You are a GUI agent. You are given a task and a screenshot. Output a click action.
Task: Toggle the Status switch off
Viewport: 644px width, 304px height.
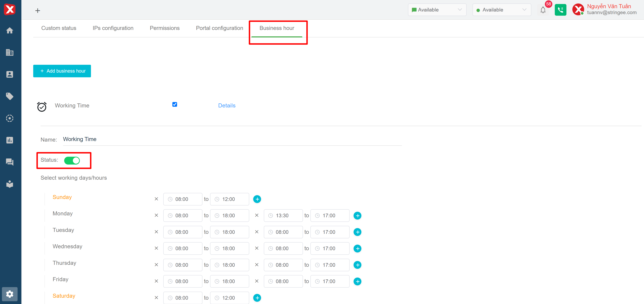tap(72, 160)
